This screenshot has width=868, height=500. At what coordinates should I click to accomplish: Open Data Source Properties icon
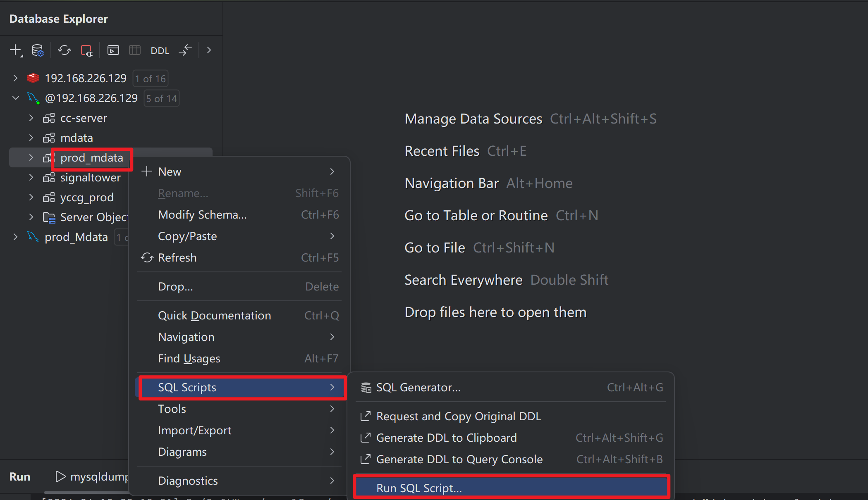click(x=38, y=50)
